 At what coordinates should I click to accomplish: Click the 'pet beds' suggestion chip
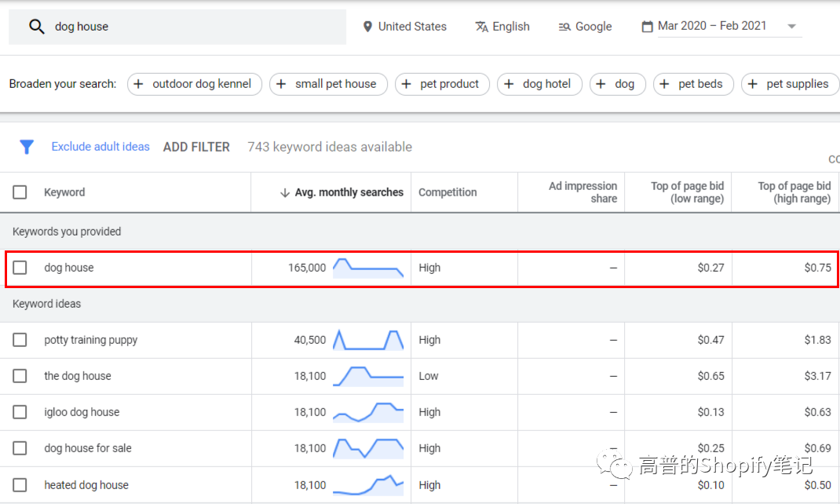pyautogui.click(x=692, y=84)
